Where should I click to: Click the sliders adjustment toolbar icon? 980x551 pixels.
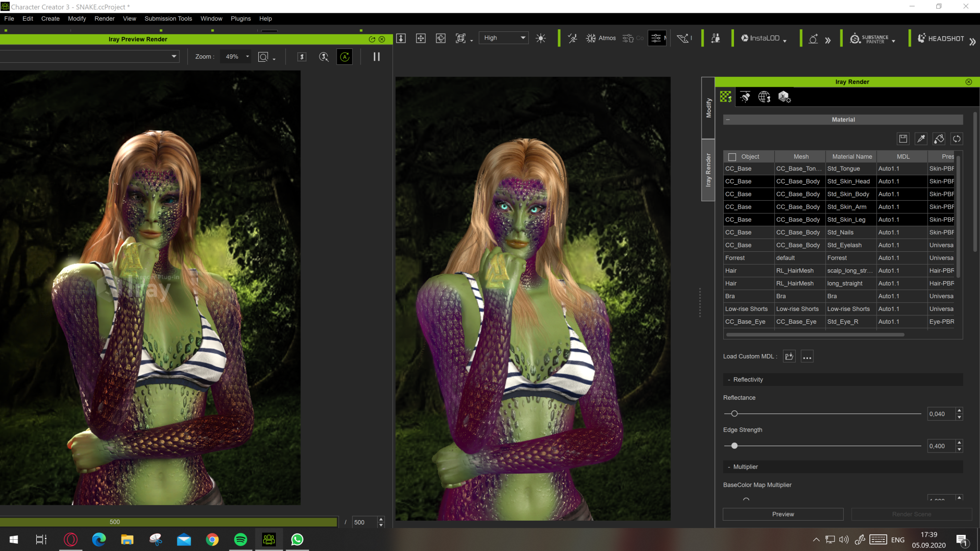pos(656,38)
